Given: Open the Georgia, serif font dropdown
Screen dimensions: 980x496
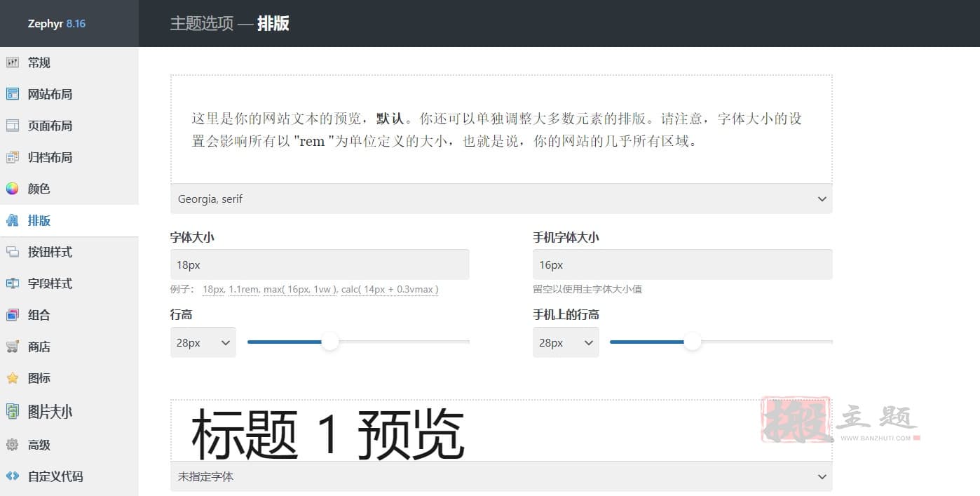Looking at the screenshot, I should click(501, 199).
